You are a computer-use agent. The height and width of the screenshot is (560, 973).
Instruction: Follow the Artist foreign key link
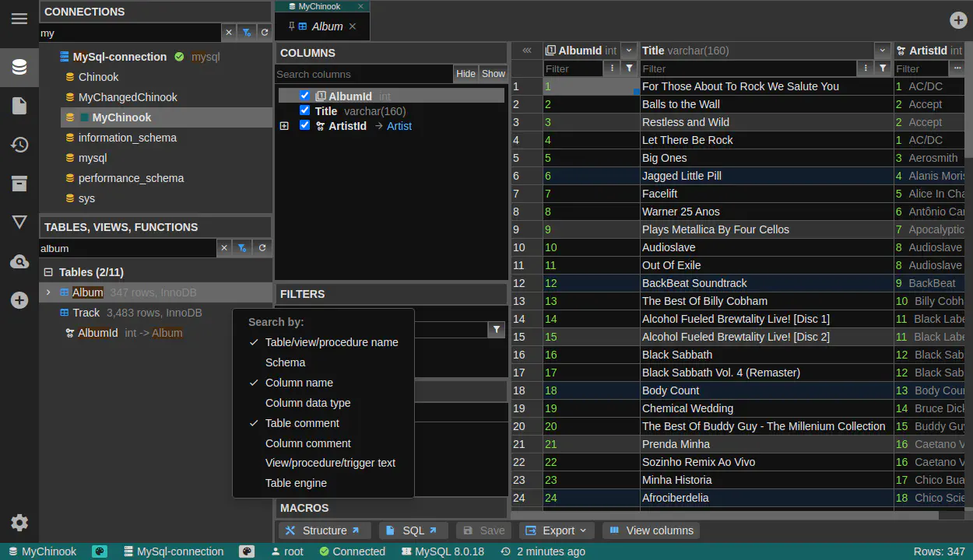coord(399,126)
